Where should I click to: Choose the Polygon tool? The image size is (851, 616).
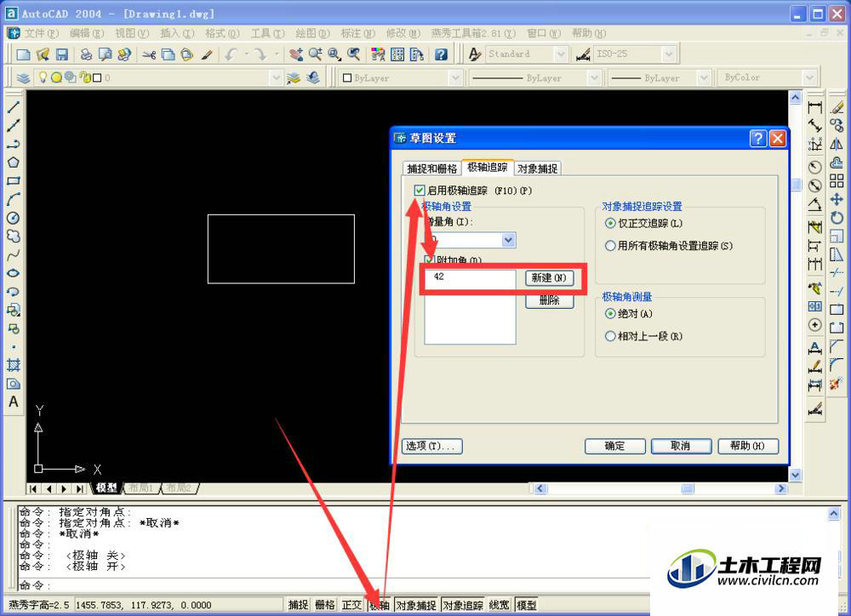(14, 163)
